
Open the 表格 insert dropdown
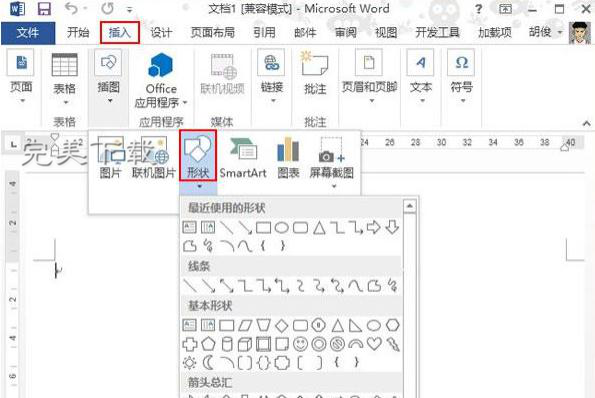coord(65,79)
